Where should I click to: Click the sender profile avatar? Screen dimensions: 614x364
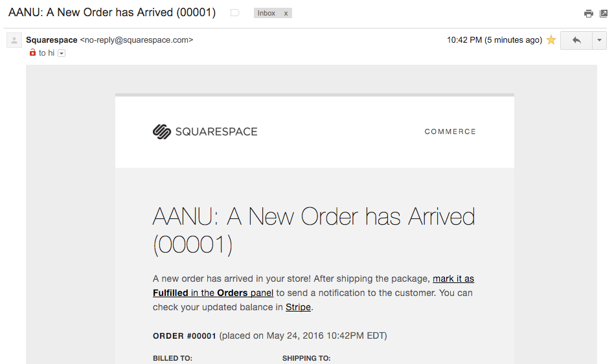(14, 40)
